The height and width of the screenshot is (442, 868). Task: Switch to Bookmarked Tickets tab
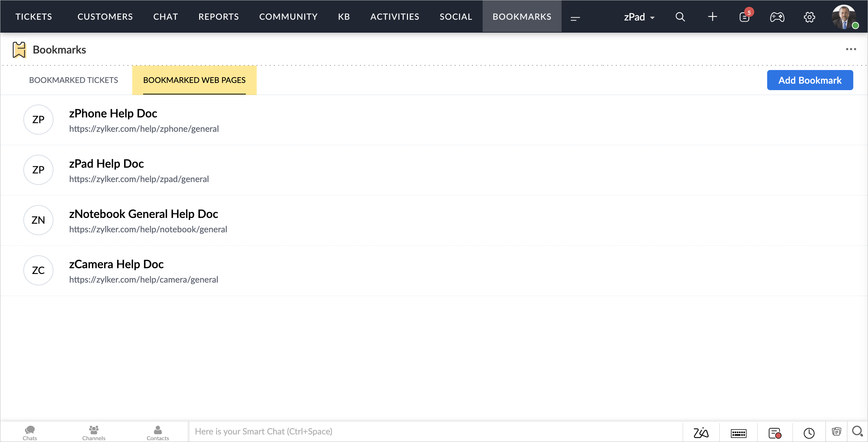point(74,80)
